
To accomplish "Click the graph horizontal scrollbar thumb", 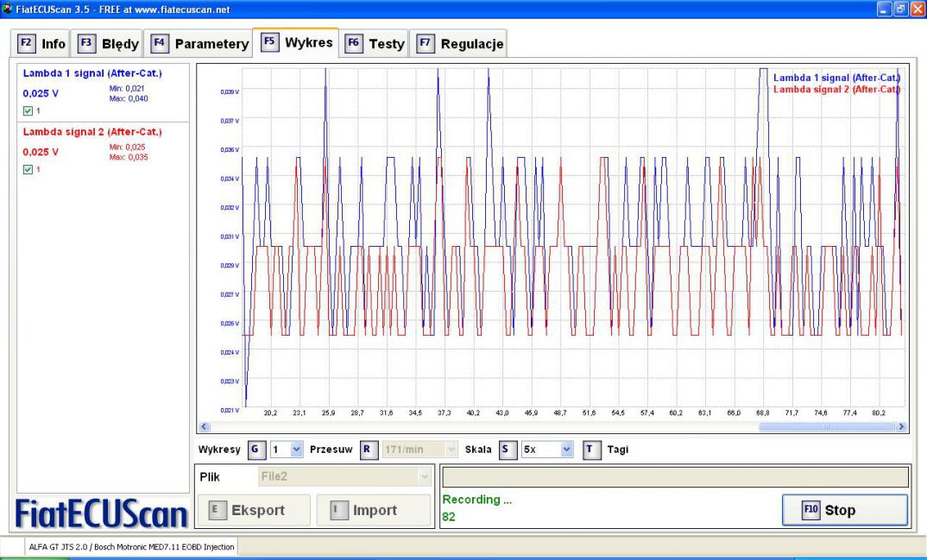I will 826,426.
